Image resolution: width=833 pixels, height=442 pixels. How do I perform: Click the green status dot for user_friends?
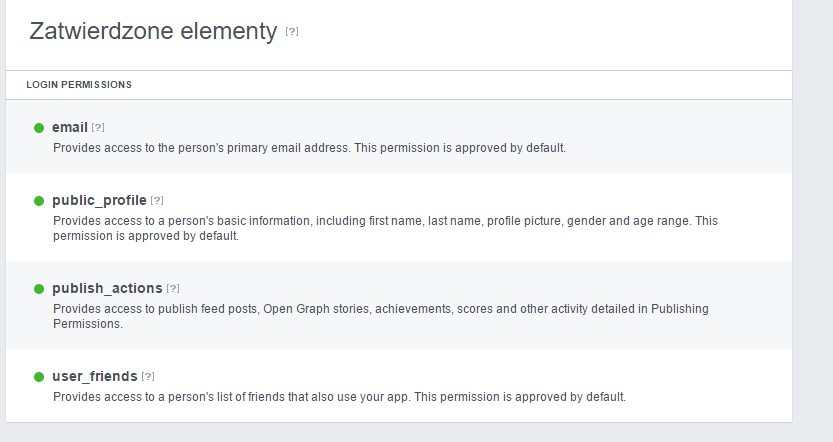coord(39,377)
